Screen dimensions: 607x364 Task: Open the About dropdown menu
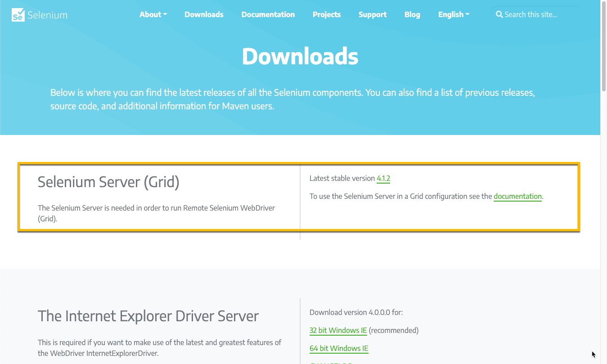coord(153,14)
